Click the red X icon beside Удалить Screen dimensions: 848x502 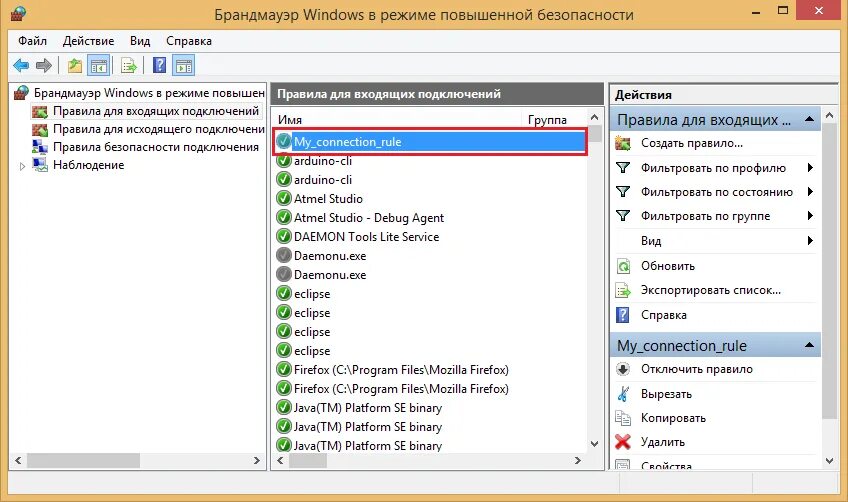pyautogui.click(x=623, y=442)
